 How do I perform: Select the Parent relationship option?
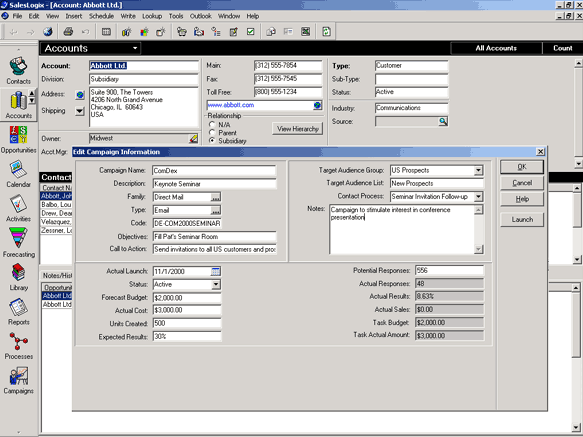212,133
